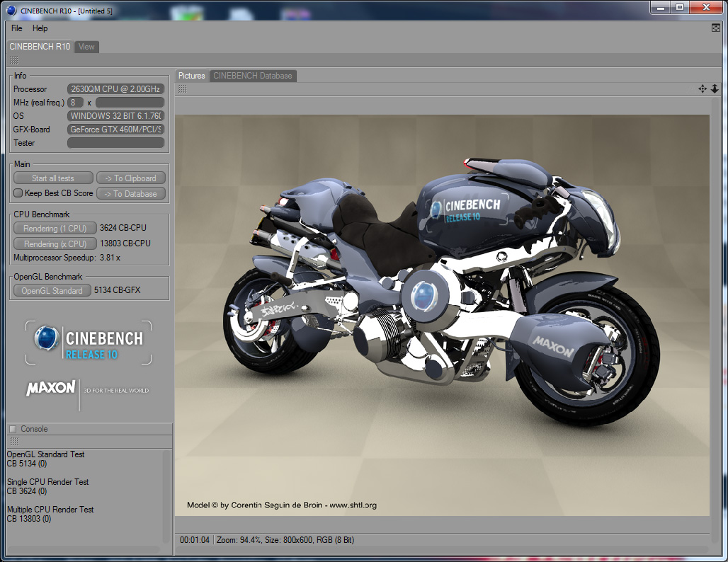Run the OpenGL Standard benchmark

pyautogui.click(x=52, y=290)
